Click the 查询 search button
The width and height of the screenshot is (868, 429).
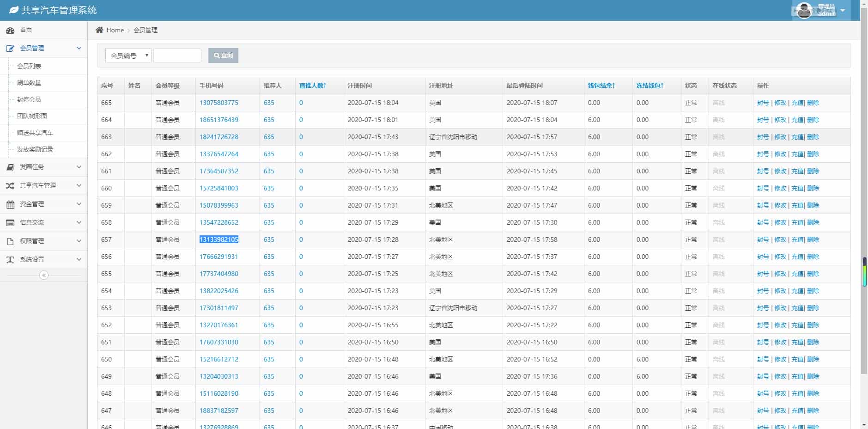[x=223, y=55]
